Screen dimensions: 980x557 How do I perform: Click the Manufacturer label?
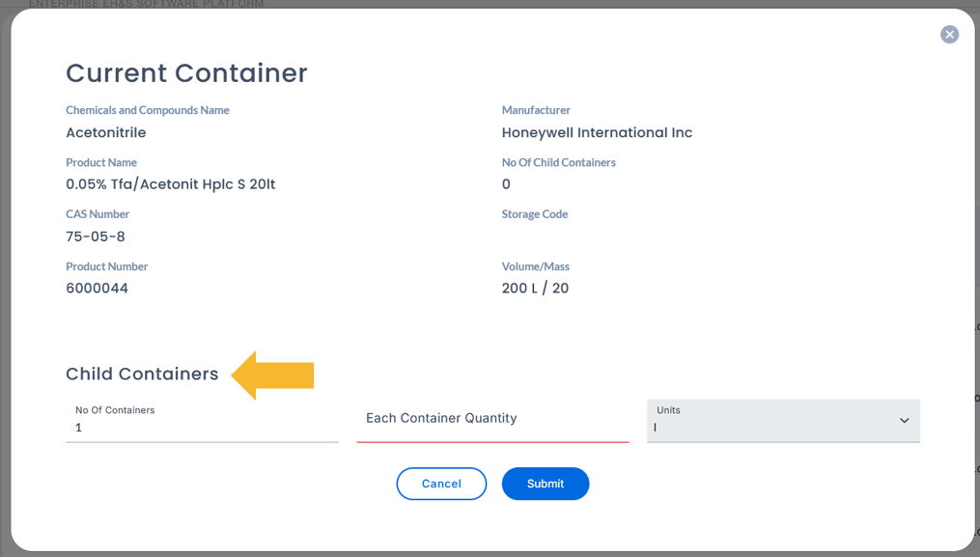tap(536, 110)
